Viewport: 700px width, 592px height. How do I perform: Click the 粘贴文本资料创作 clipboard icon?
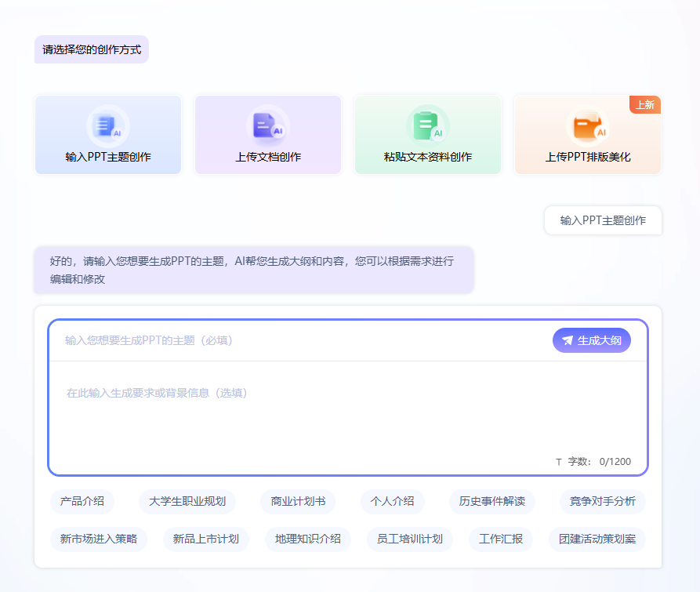pyautogui.click(x=428, y=126)
